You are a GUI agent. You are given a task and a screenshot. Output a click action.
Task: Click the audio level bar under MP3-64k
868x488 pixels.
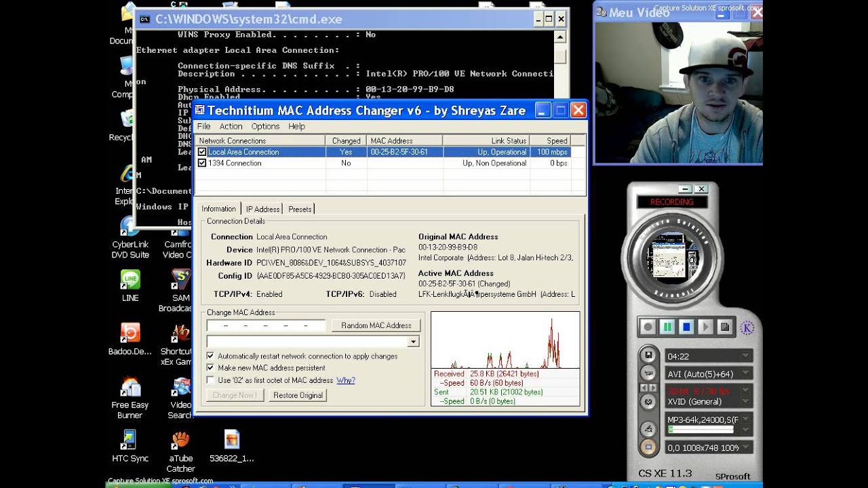(x=701, y=430)
